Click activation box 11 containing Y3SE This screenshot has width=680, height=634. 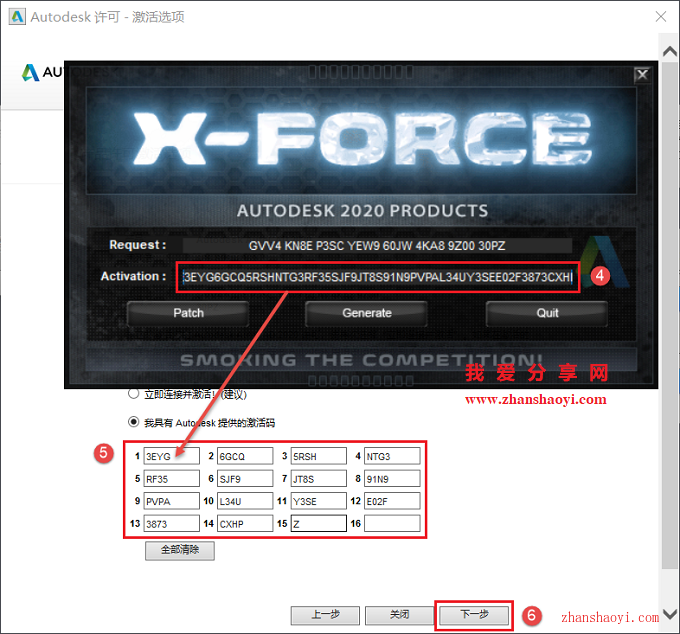tap(319, 501)
